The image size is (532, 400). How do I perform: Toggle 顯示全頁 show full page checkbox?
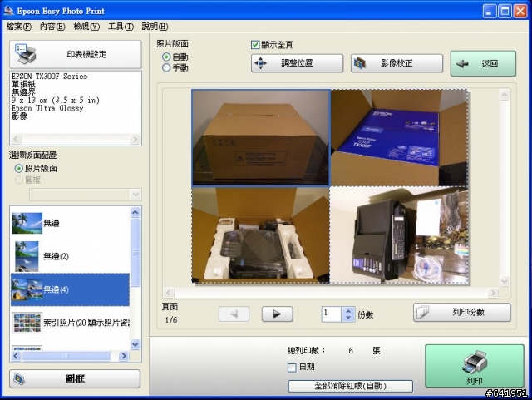tap(255, 44)
